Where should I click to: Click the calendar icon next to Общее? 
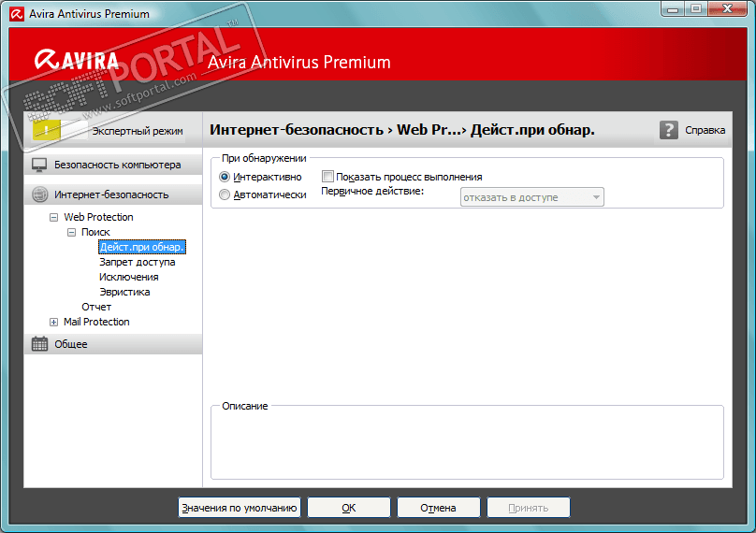click(39, 344)
